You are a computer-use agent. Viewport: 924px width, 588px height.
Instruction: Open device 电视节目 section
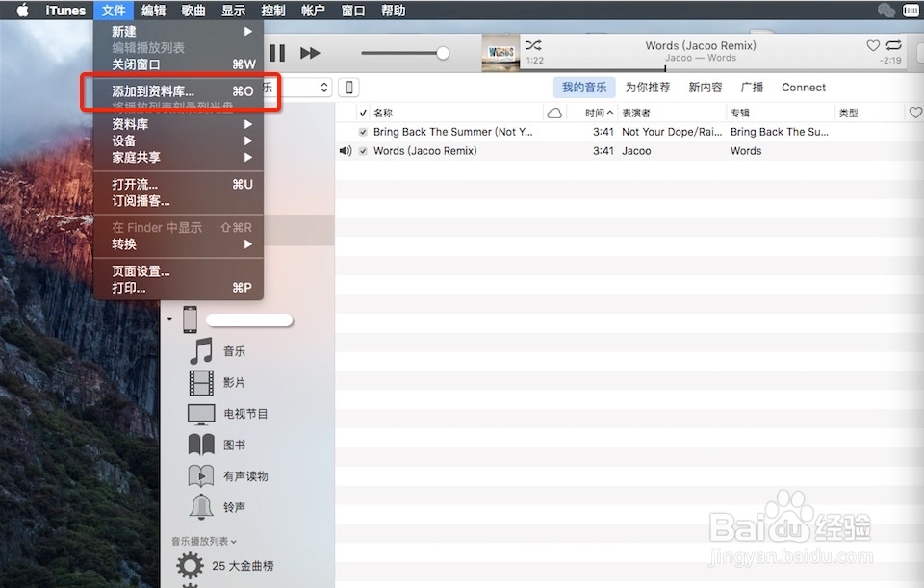click(x=245, y=414)
